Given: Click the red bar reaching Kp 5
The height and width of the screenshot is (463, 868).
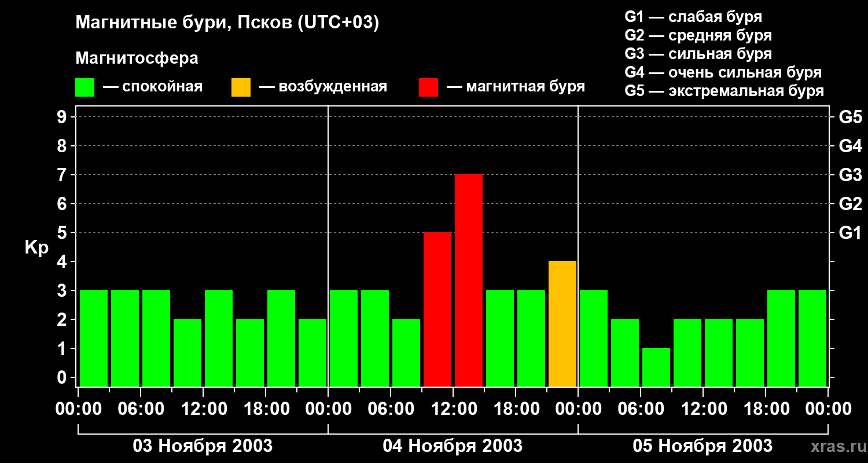Looking at the screenshot, I should pos(437,309).
